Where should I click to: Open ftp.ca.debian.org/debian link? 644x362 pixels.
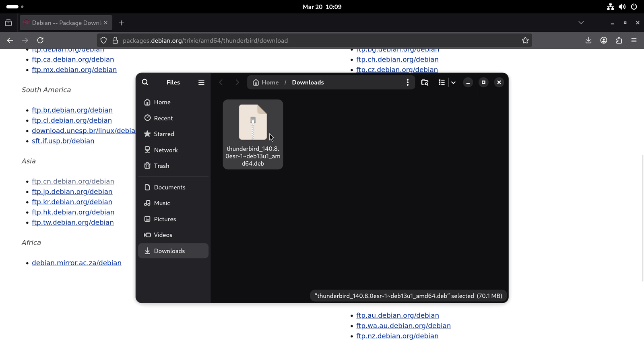click(73, 60)
